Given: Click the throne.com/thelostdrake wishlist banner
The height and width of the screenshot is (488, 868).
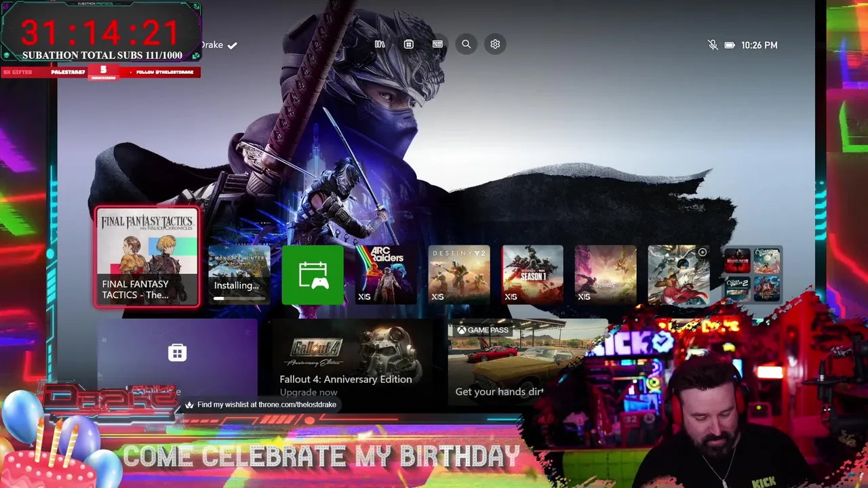Looking at the screenshot, I should 261,405.
